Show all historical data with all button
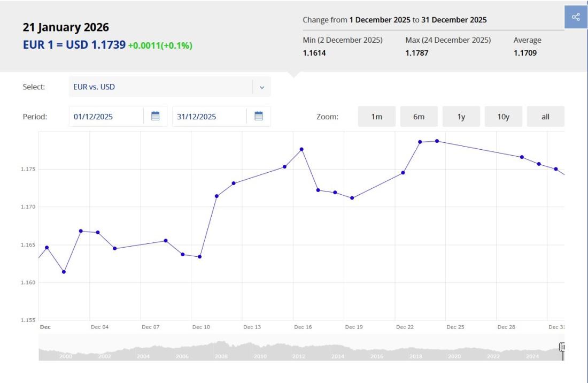 545,117
